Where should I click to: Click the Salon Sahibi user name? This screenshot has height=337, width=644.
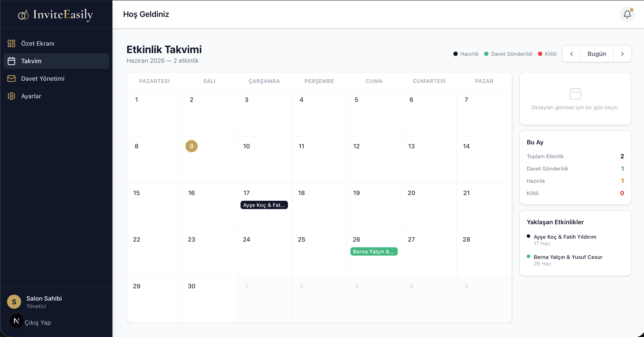point(44,298)
